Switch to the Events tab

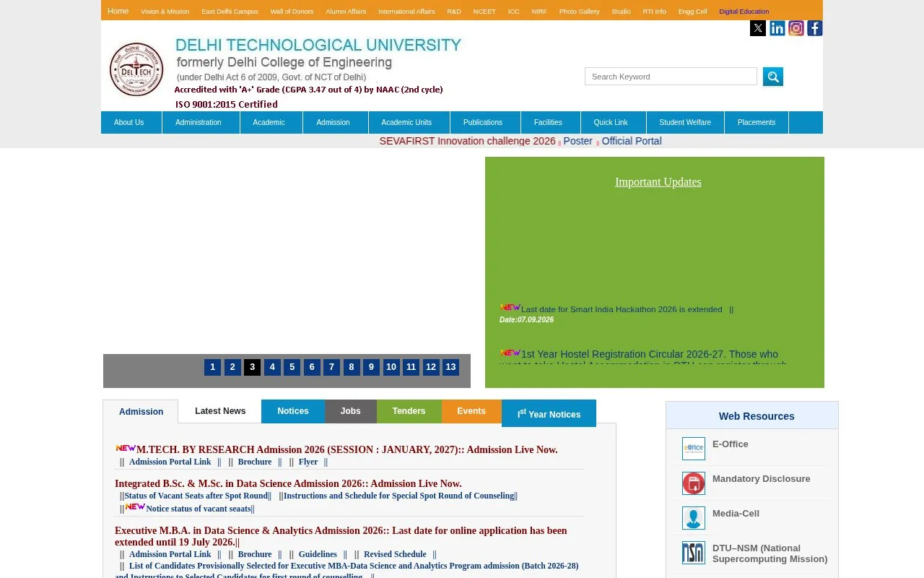pyautogui.click(x=471, y=411)
